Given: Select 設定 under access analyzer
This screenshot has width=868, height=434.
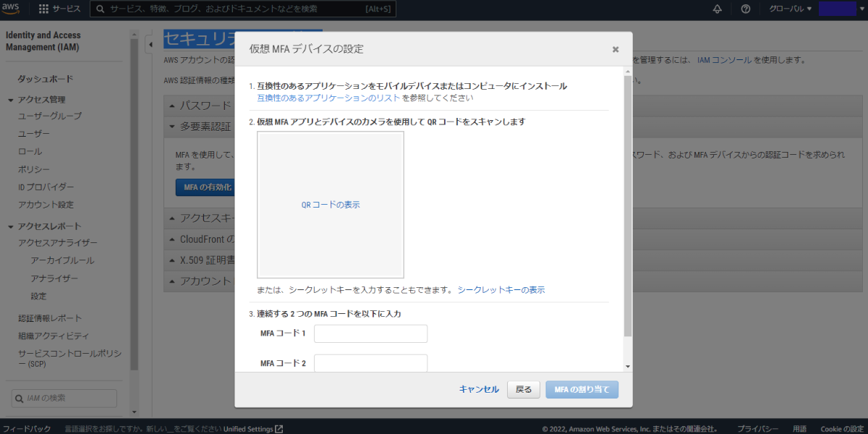Looking at the screenshot, I should pos(38,296).
